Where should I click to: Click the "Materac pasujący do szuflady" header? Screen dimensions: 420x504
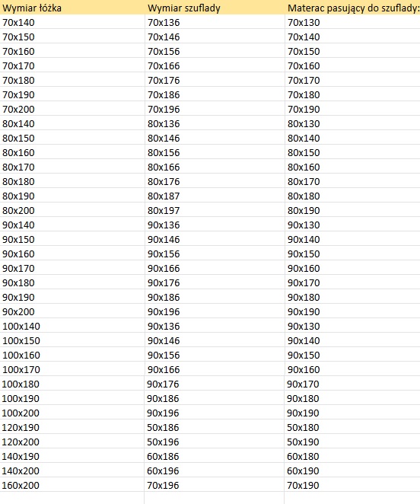tap(352, 8)
